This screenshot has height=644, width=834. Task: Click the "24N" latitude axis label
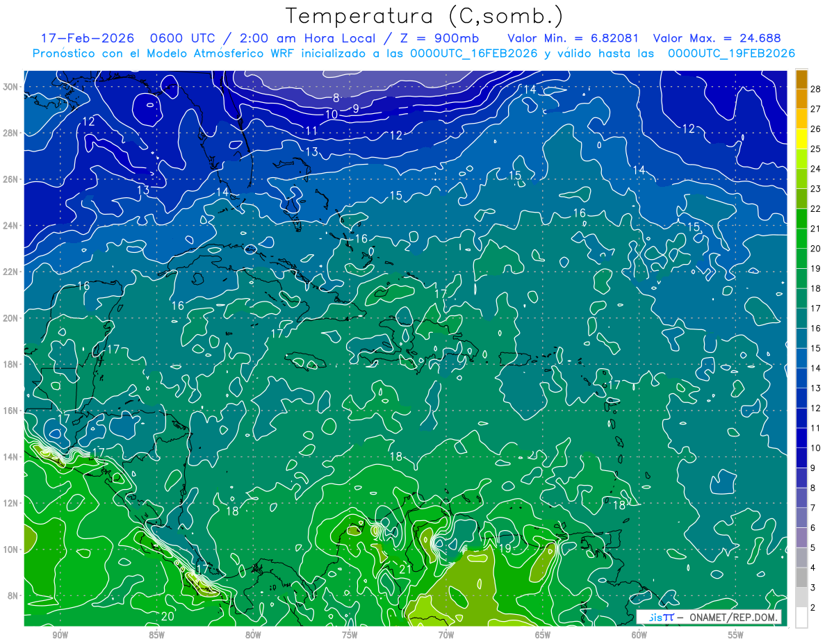coord(11,225)
